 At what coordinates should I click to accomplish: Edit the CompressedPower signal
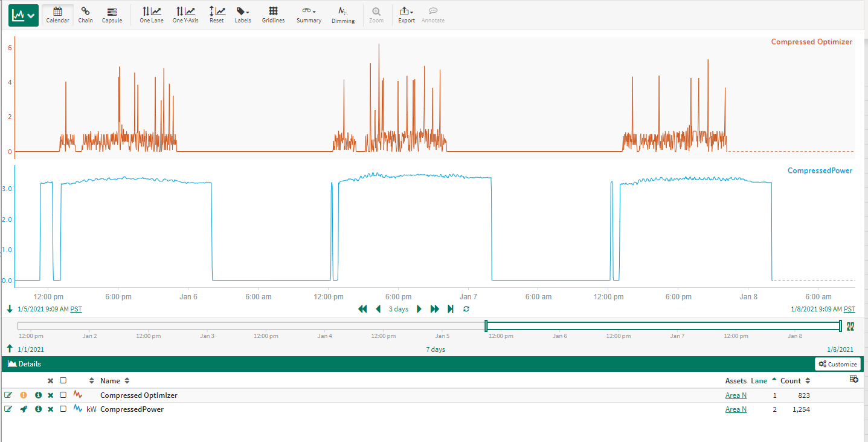(8, 409)
